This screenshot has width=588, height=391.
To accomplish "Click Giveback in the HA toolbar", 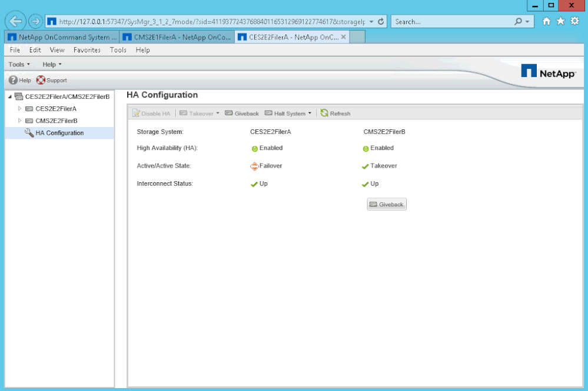I will 242,113.
